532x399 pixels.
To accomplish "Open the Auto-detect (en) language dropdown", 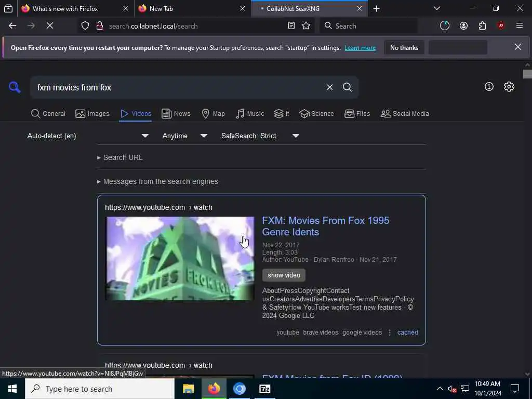I will point(88,136).
